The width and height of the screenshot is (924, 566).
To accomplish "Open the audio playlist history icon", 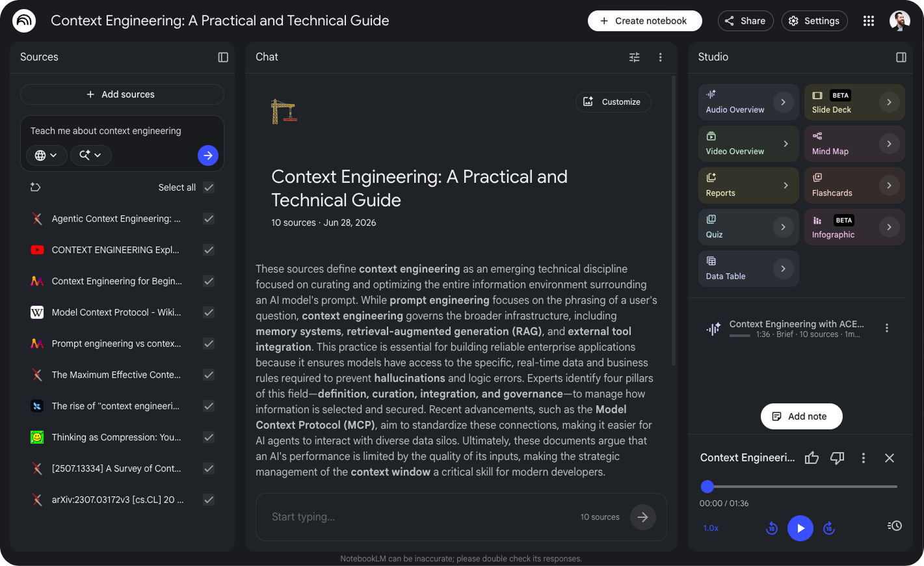I will (x=895, y=526).
